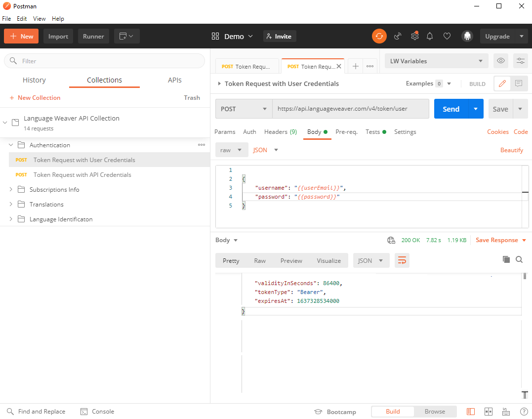Select the Raw response view
Viewport: 532px width, 419px height.
(259, 260)
